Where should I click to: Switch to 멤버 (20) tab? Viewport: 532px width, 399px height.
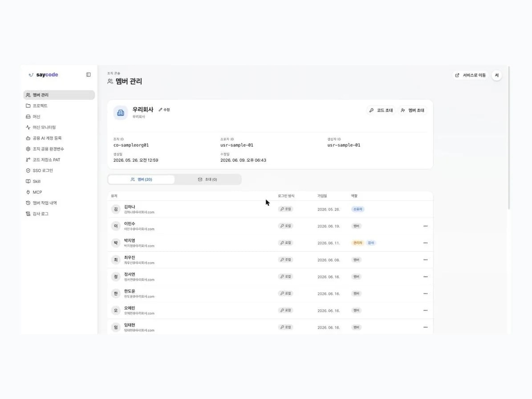142,179
